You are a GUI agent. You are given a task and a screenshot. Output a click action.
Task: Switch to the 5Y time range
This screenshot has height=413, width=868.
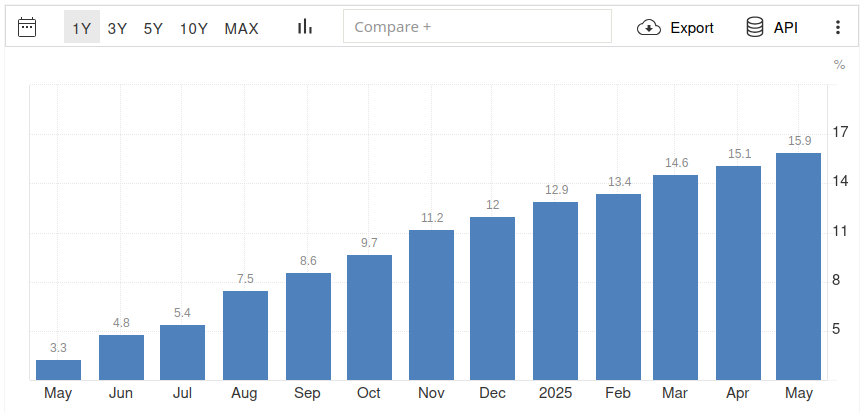pyautogui.click(x=153, y=28)
